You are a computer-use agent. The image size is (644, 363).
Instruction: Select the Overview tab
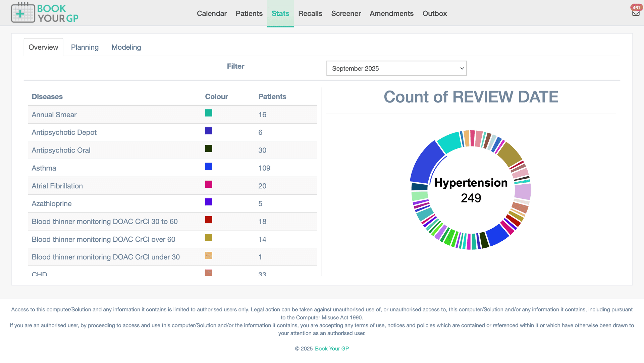(43, 47)
